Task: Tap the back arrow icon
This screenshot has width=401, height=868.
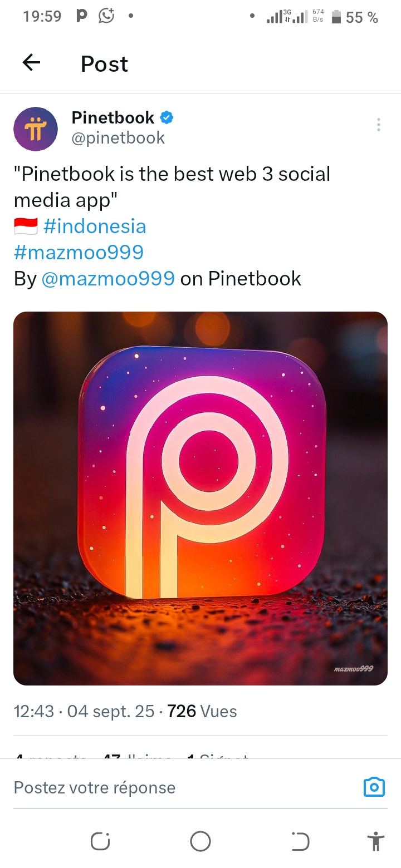Action: pyautogui.click(x=31, y=63)
